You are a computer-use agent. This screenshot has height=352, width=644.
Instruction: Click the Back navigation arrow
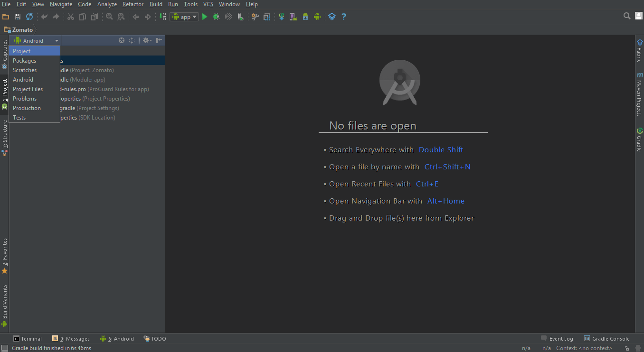[x=136, y=17]
